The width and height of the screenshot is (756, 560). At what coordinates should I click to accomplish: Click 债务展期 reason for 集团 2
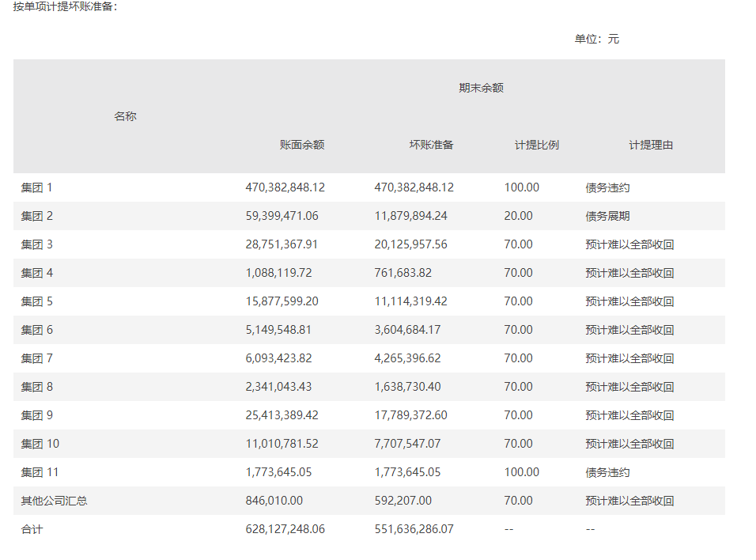tap(607, 216)
